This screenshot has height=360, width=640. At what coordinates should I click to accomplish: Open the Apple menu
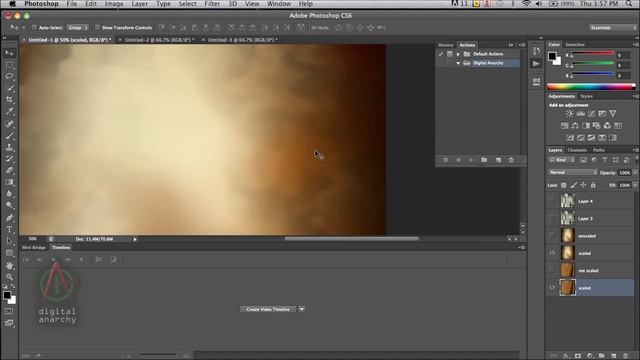(12, 4)
